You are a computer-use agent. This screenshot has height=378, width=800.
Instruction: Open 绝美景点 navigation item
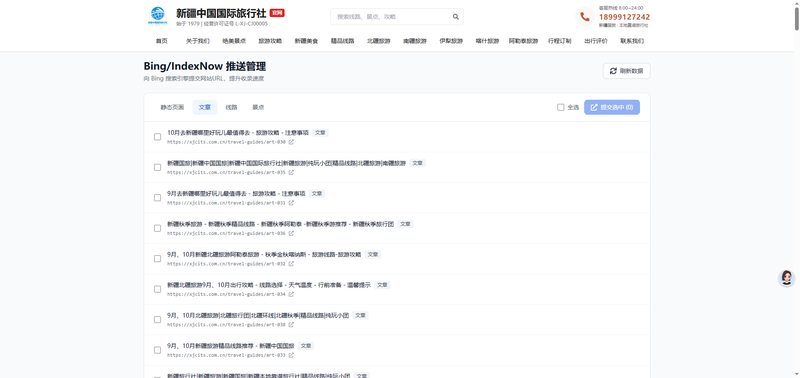click(234, 41)
